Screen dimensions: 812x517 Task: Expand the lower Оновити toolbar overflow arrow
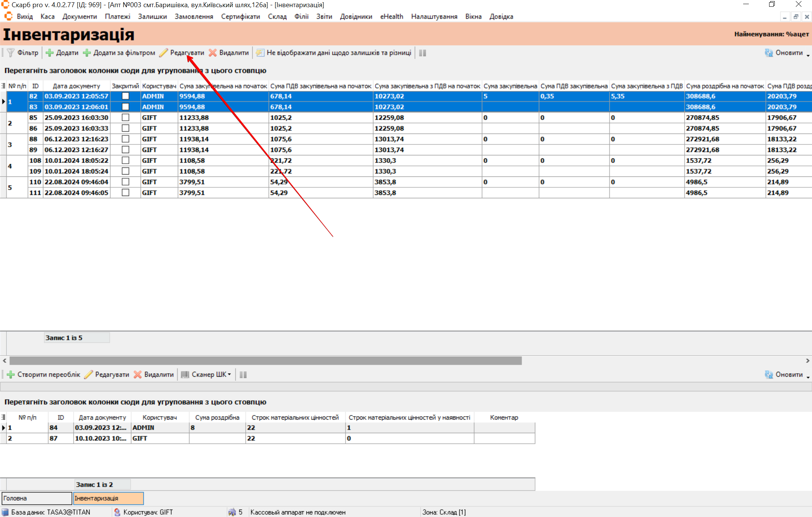[x=808, y=377]
